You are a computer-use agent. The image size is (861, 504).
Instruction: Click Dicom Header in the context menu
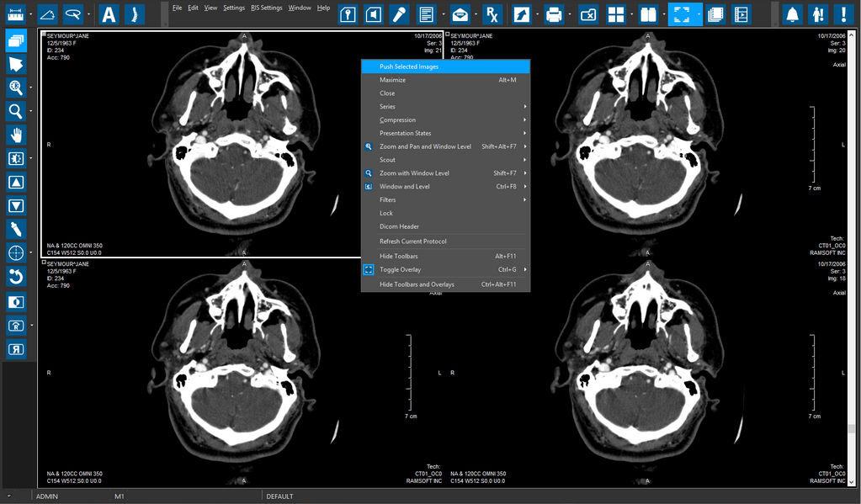pyautogui.click(x=399, y=227)
